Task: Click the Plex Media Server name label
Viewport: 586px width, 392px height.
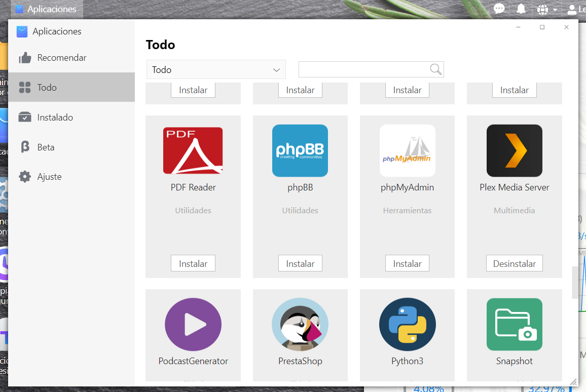Action: coord(514,187)
